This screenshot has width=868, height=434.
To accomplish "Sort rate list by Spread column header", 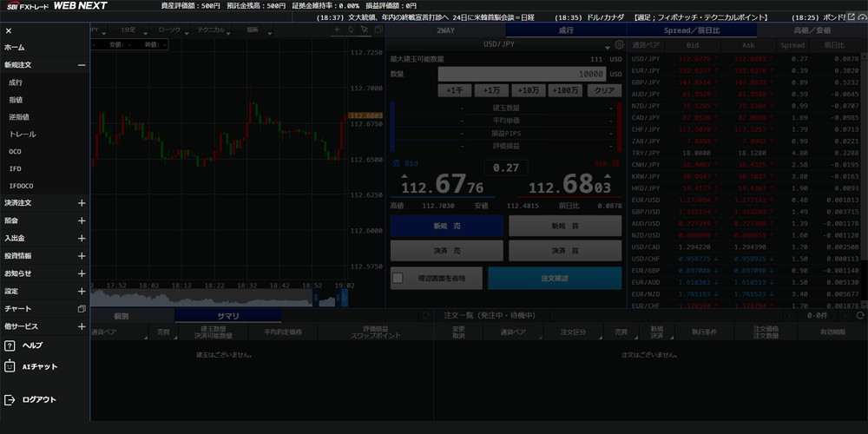I will 792,45.
